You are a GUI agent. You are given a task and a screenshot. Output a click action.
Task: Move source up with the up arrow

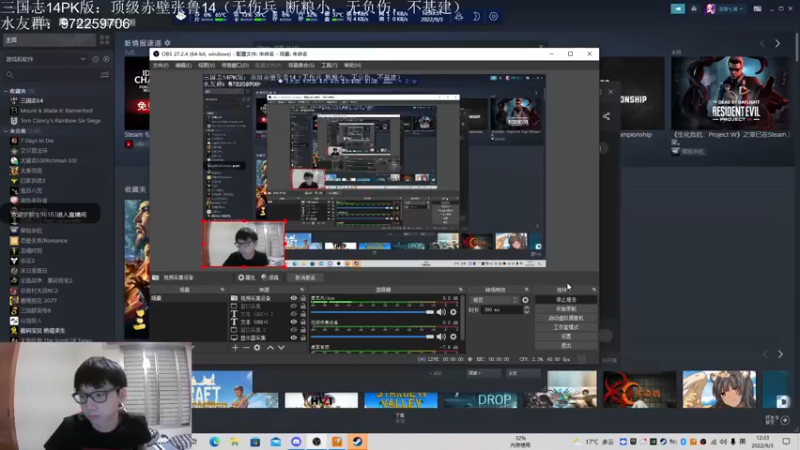tap(270, 347)
